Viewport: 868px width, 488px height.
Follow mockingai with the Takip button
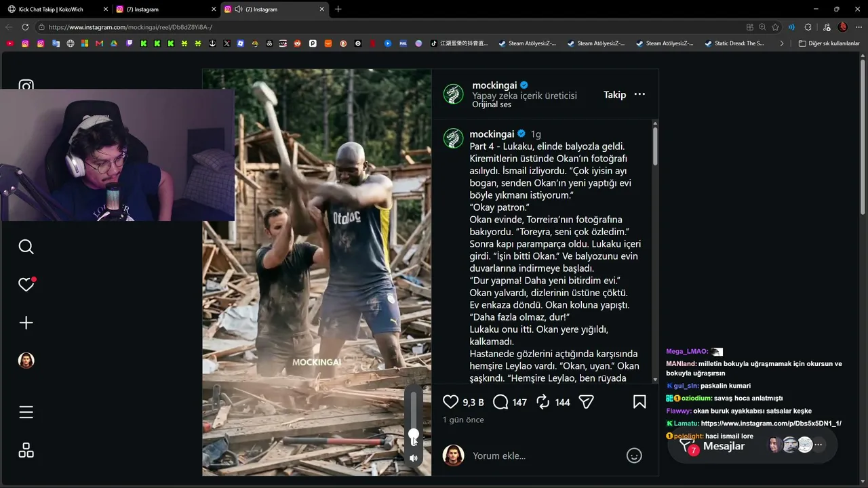coord(614,95)
